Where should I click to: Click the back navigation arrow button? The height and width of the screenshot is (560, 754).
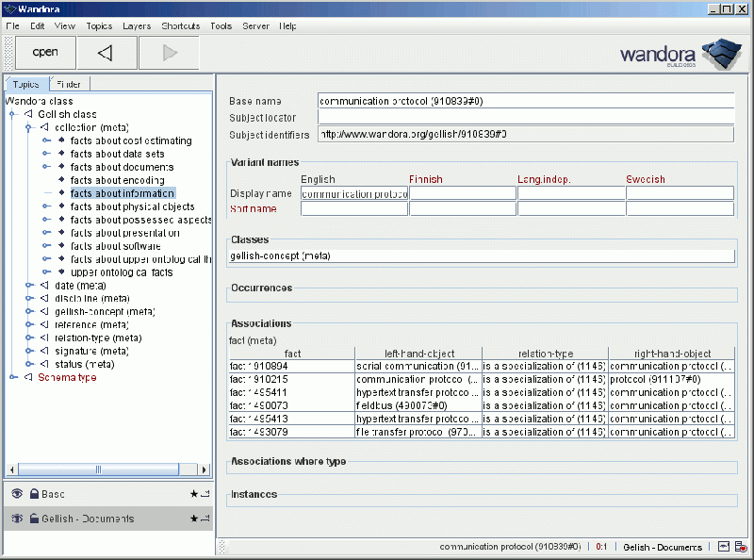tap(105, 53)
